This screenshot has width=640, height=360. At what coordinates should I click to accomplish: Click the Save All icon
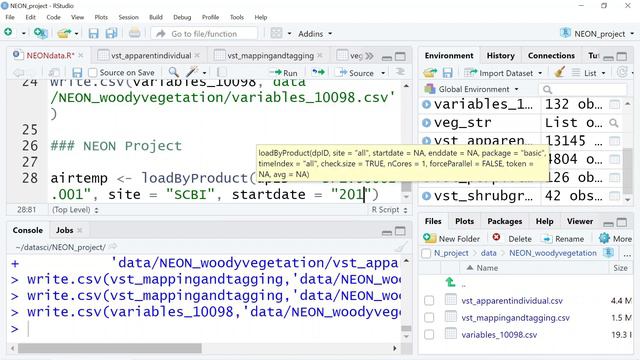[x=111, y=33]
